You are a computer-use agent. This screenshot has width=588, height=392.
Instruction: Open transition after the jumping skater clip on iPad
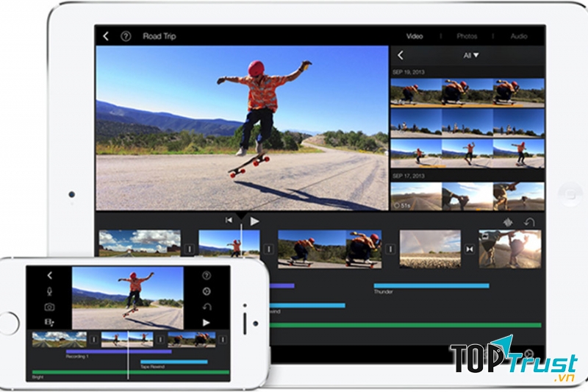268,249
